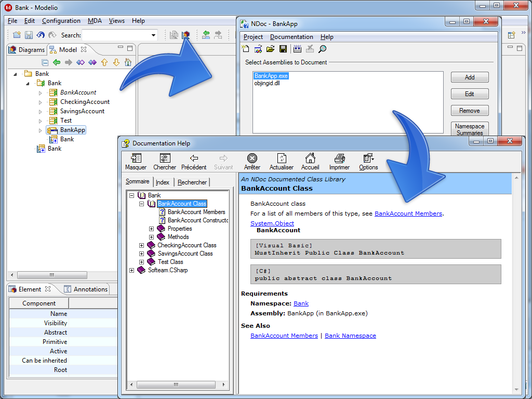
Task: Open MDA menu in Modelio
Action: pyautogui.click(x=95, y=21)
